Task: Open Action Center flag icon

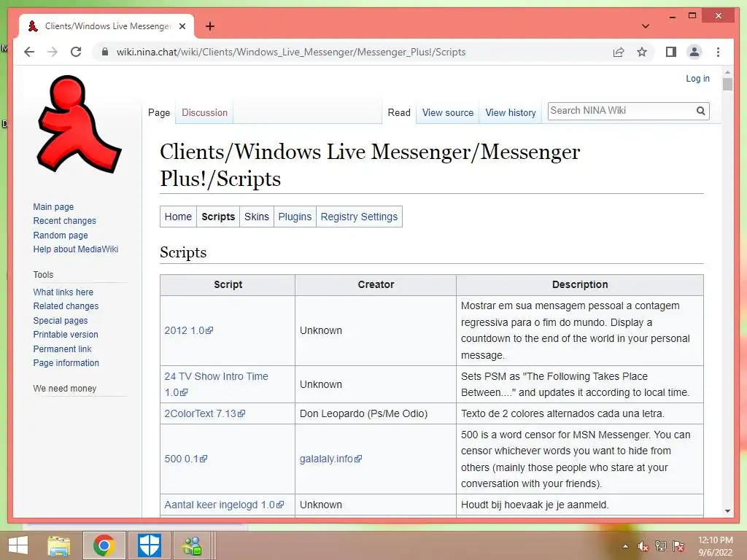Action: [678, 546]
